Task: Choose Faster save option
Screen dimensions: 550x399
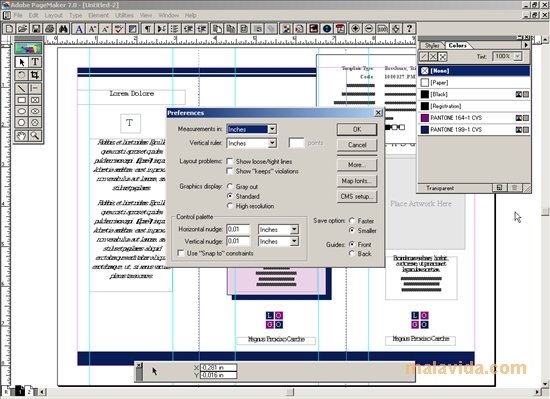Action: click(x=352, y=221)
